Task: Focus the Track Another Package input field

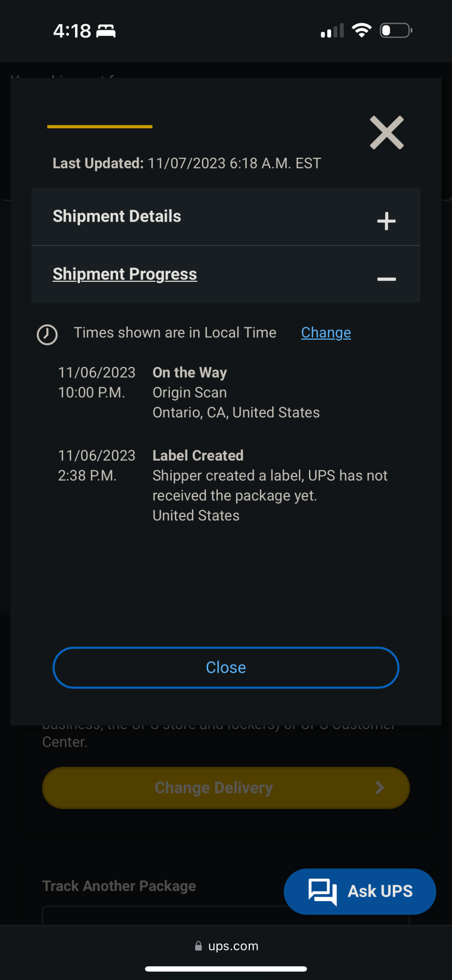Action: click(x=162, y=915)
